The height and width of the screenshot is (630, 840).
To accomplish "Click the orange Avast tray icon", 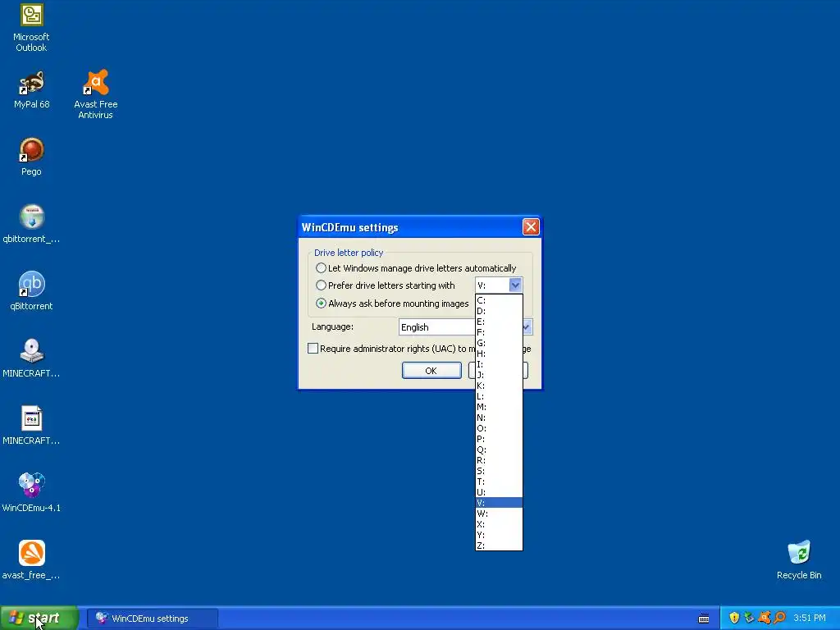I will 765,618.
